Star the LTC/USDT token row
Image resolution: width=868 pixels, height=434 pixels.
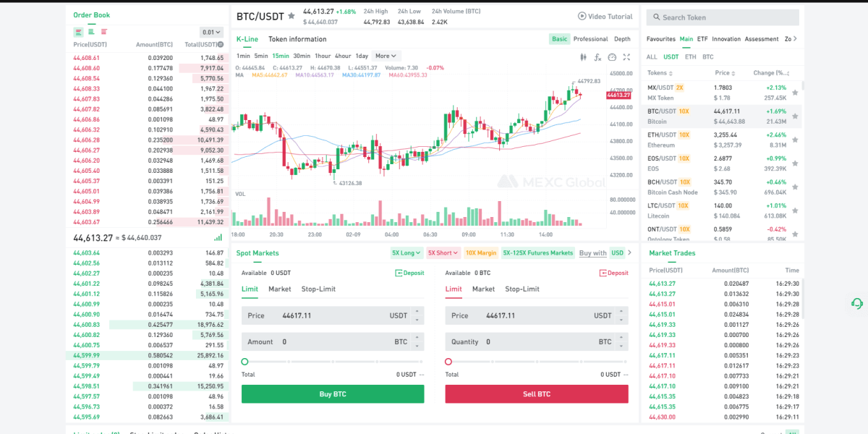tap(795, 210)
